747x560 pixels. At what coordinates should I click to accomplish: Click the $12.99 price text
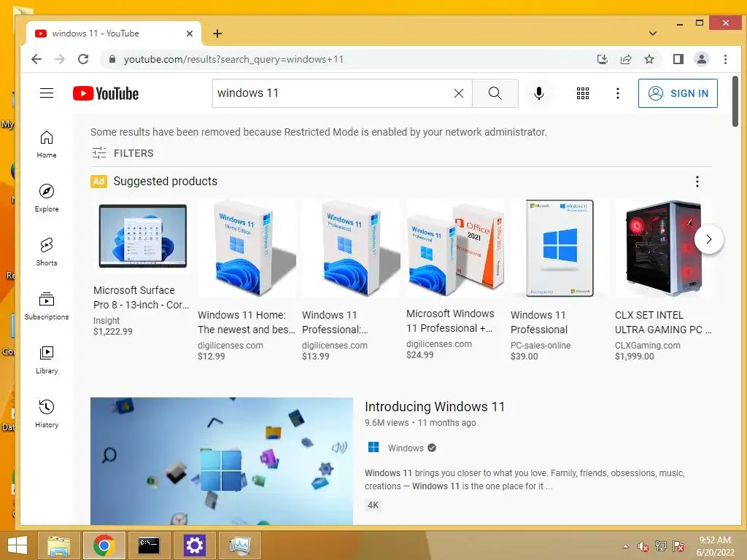coord(211,356)
